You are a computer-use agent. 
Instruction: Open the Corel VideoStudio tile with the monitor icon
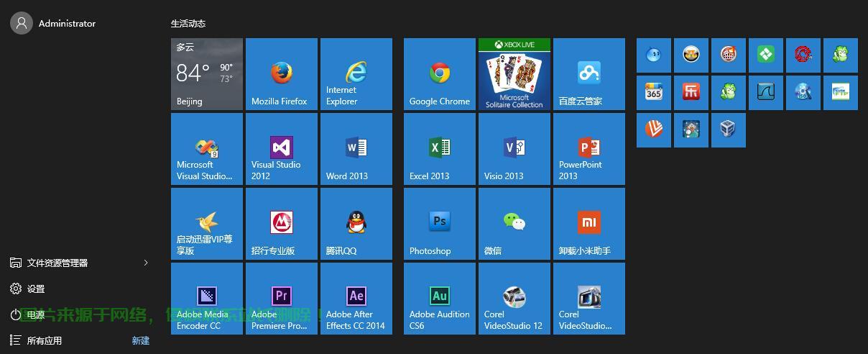pos(589,299)
